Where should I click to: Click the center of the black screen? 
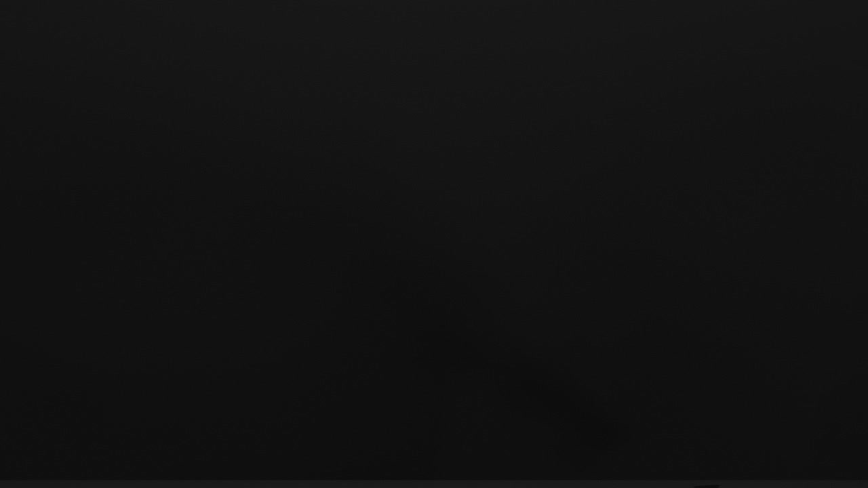pos(434,240)
